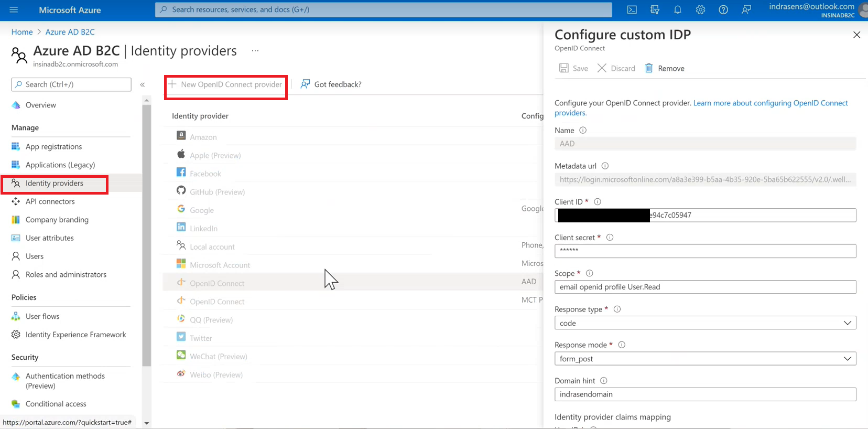Click the top bar feedback icon
868x429 pixels.
click(746, 10)
